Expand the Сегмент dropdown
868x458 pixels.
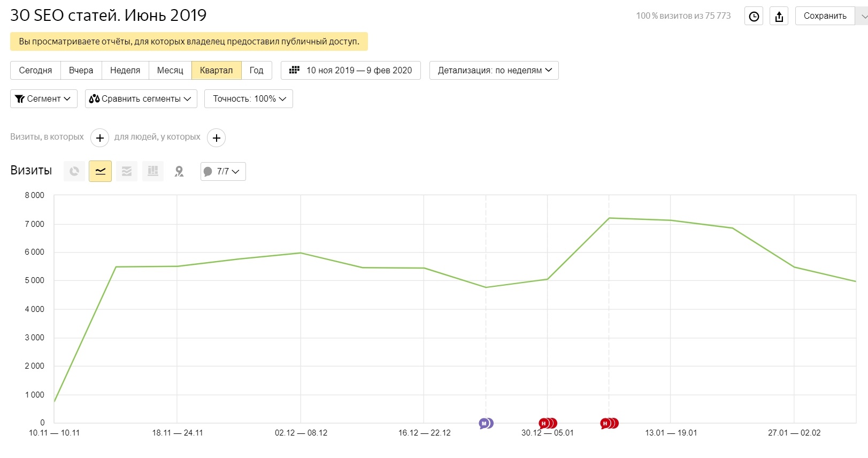44,99
